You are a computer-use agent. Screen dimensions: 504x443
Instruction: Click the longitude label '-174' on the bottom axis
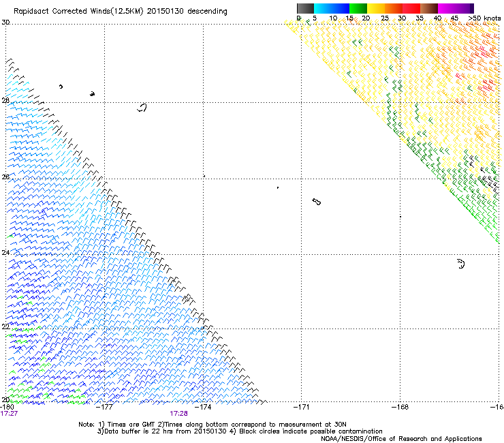click(204, 407)
